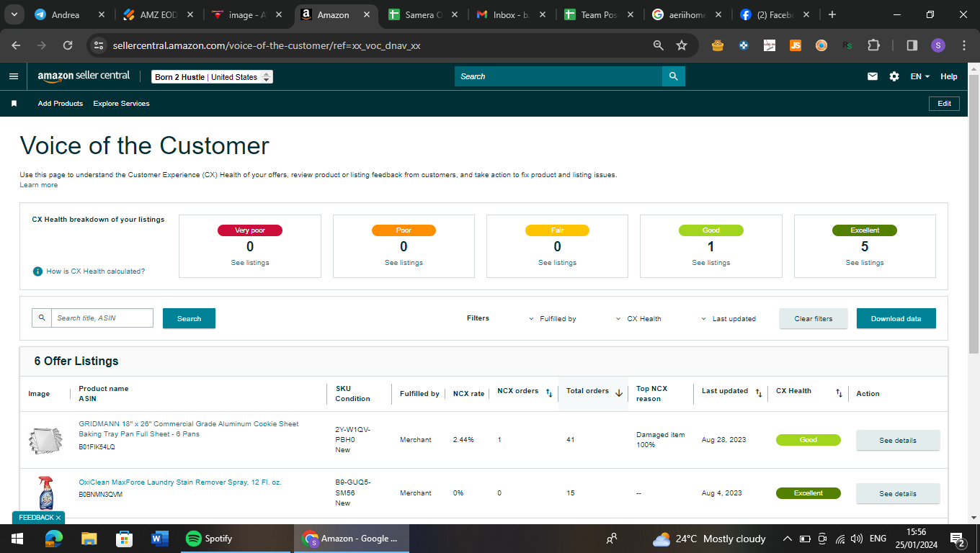Click the Edit button
Screen dimensions: 980x553
tap(944, 104)
